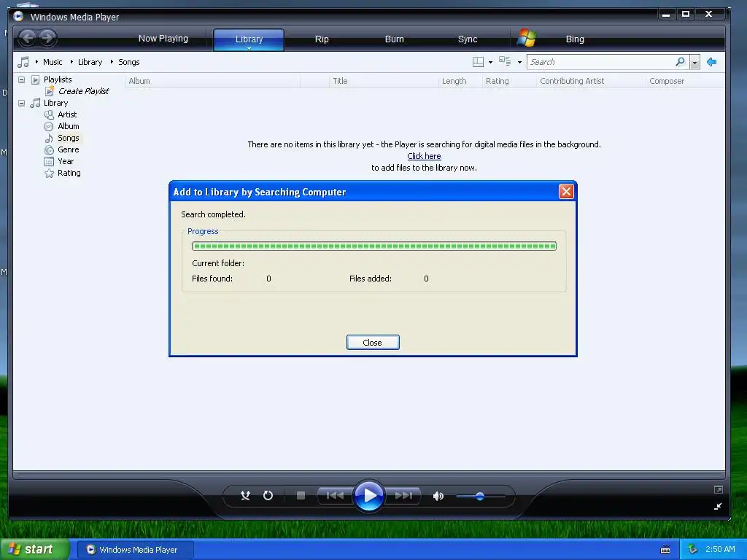The width and height of the screenshot is (747, 560).
Task: Click the 2:50 AM system clock
Action: (x=720, y=549)
